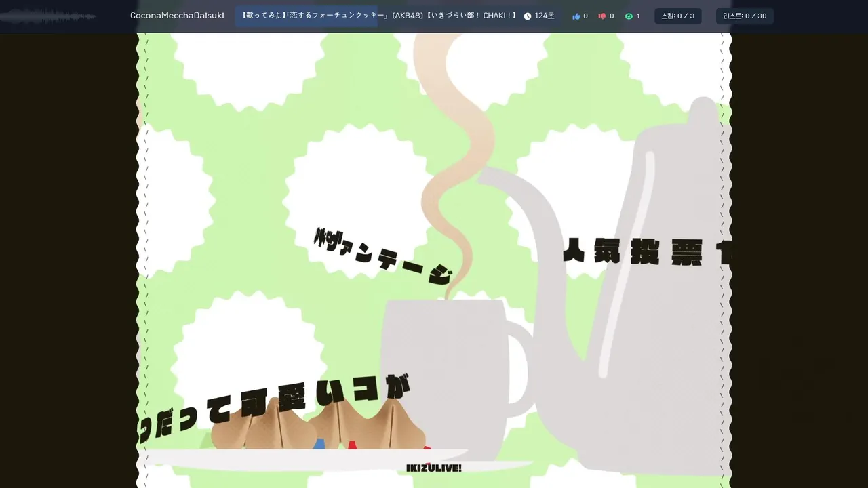Open the 리스트: 0 / 30 playlist button
Screen dimensions: 868x488
coord(745,16)
